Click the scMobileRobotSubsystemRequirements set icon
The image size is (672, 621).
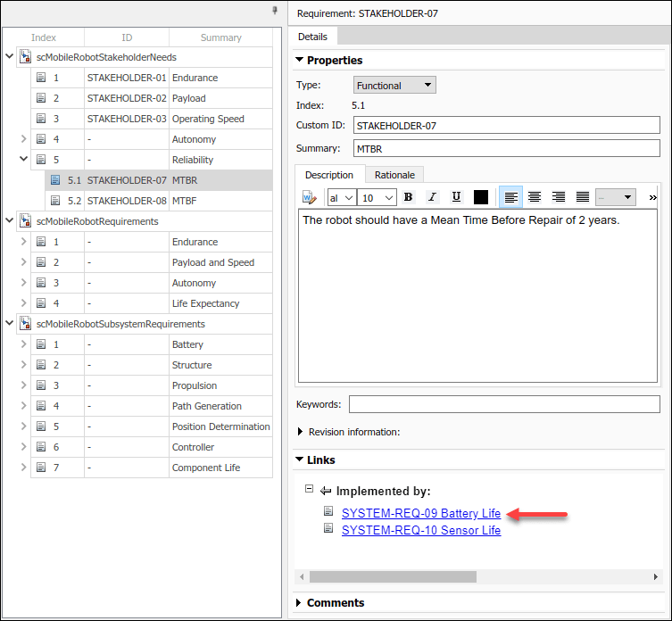coord(25,324)
